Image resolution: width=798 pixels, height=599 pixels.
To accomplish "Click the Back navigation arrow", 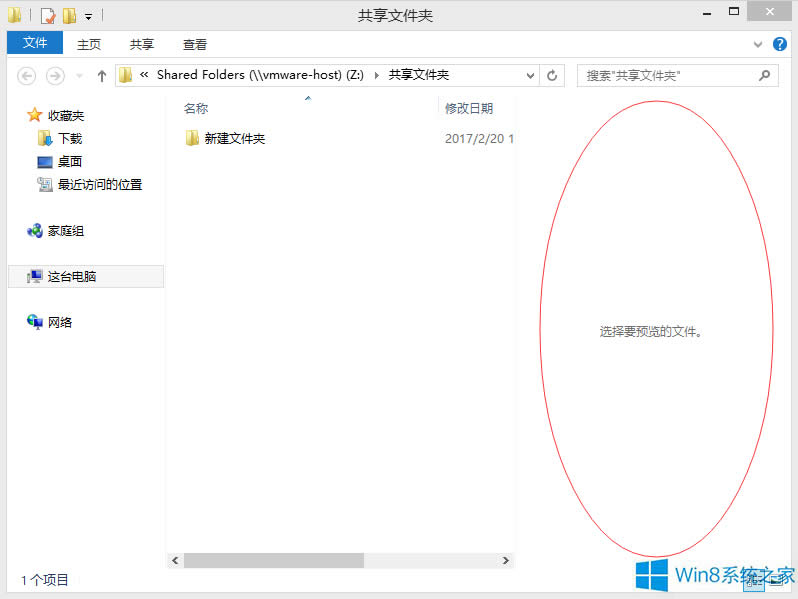I will click(x=27, y=76).
